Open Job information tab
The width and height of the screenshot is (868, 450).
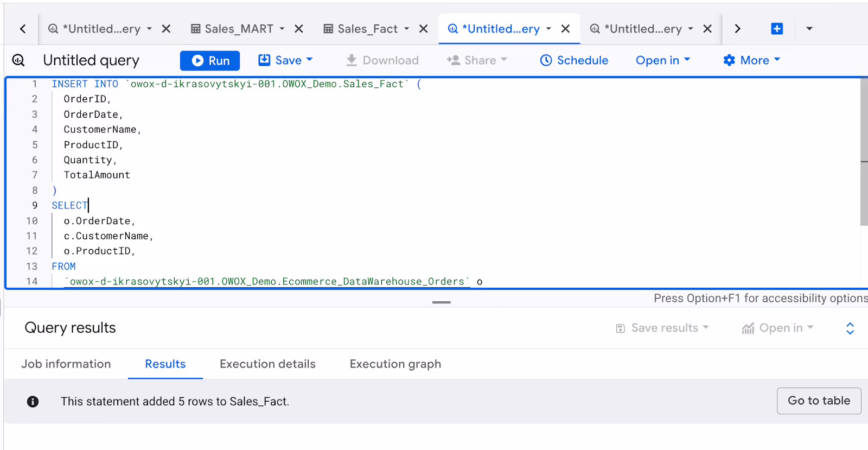66,364
